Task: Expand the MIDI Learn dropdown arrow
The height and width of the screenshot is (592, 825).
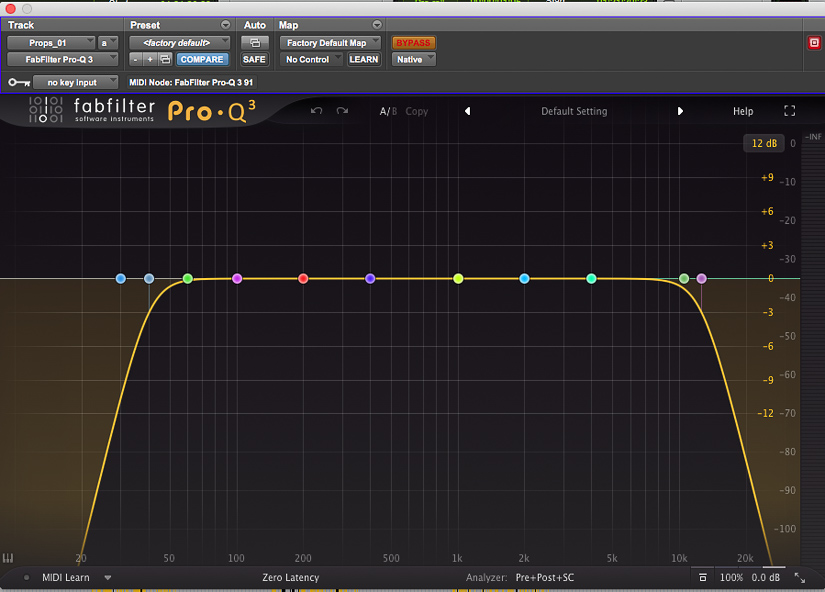Action: coord(107,577)
